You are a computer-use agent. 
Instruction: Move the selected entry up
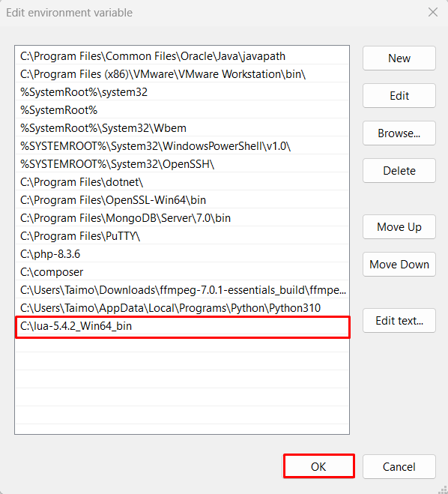coord(399,227)
